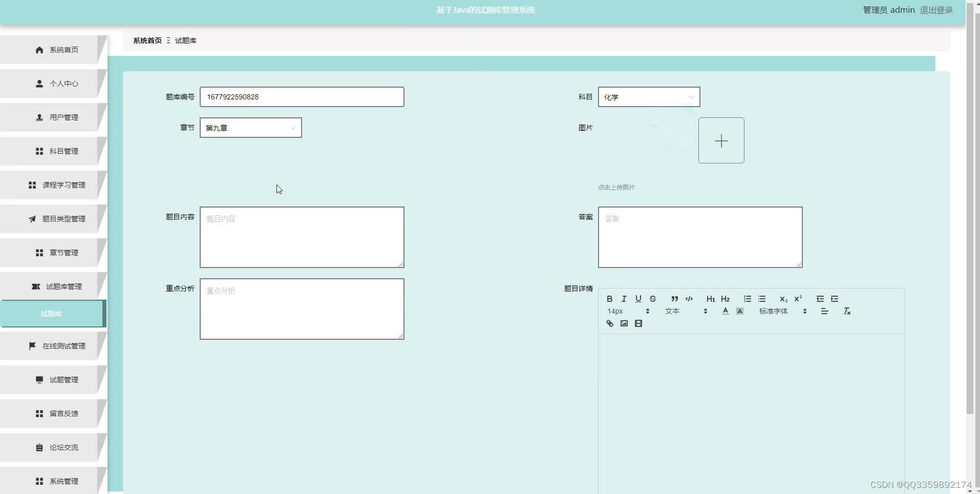Open 题目类型管理 in the sidebar

click(x=53, y=219)
